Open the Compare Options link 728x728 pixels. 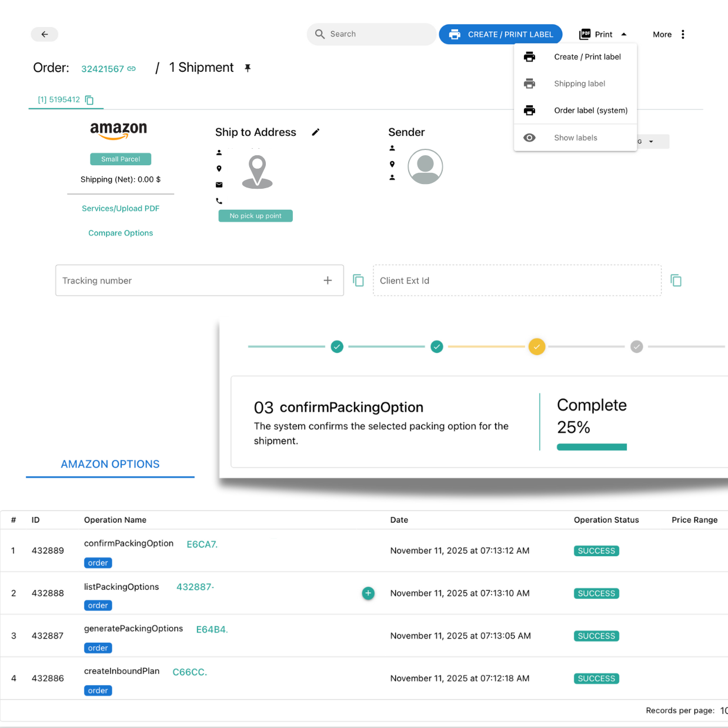pos(121,233)
